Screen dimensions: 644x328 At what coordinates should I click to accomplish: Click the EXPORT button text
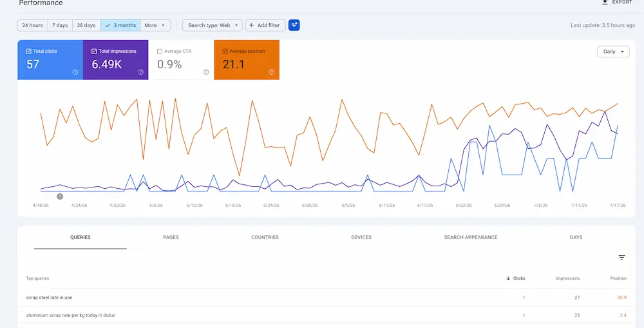[x=622, y=2]
